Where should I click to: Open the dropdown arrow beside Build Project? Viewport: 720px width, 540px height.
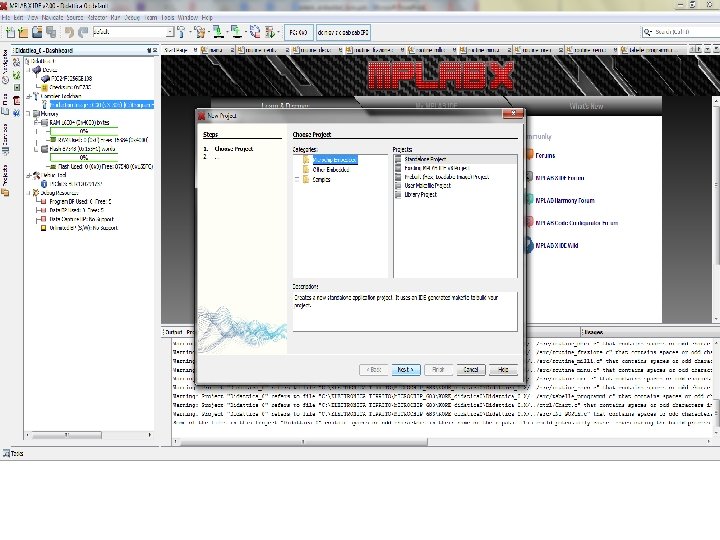pyautogui.click(x=190, y=32)
